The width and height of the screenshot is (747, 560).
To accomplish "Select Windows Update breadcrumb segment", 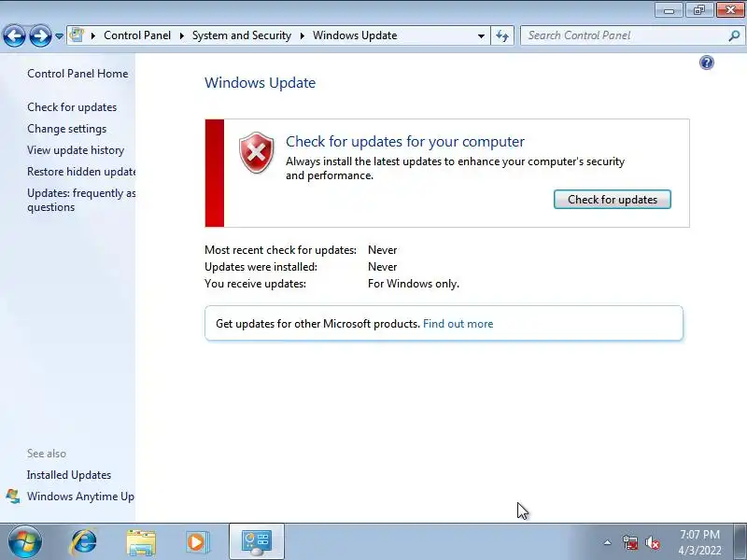I will pyautogui.click(x=355, y=35).
